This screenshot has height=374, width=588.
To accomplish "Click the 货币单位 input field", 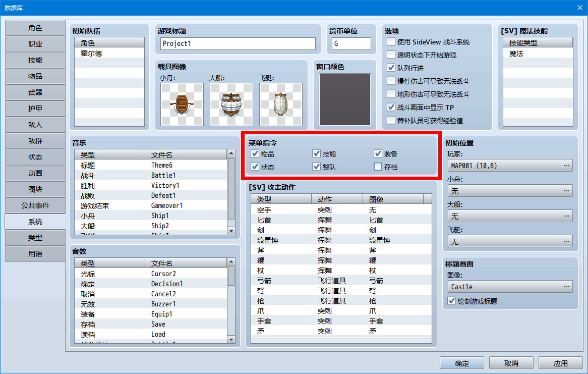I will [351, 43].
